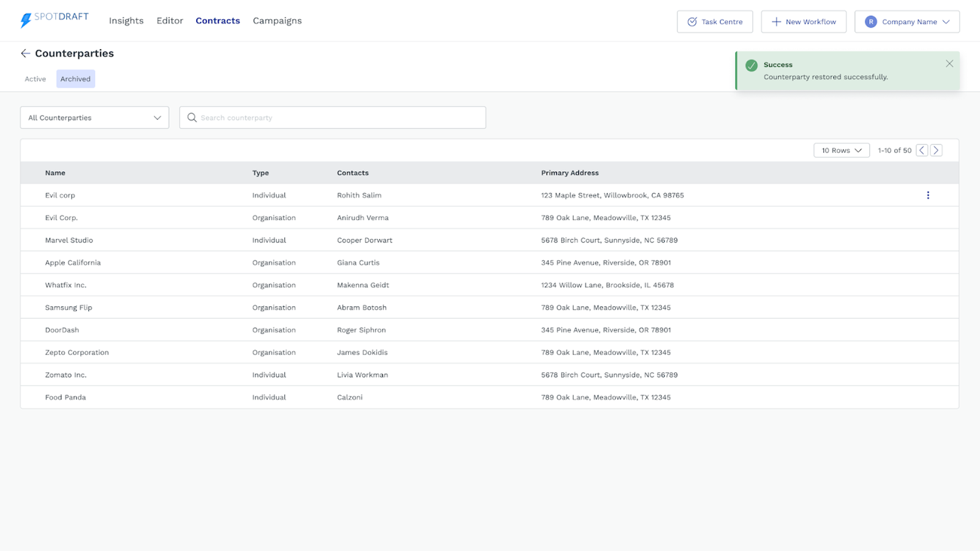Click the Primary Address column header
980x551 pixels.
570,173
